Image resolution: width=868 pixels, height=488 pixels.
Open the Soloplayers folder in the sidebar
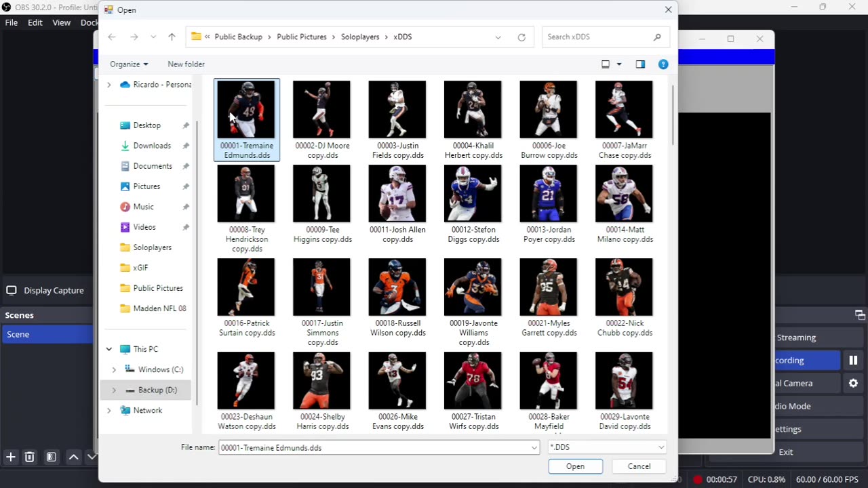tap(152, 247)
